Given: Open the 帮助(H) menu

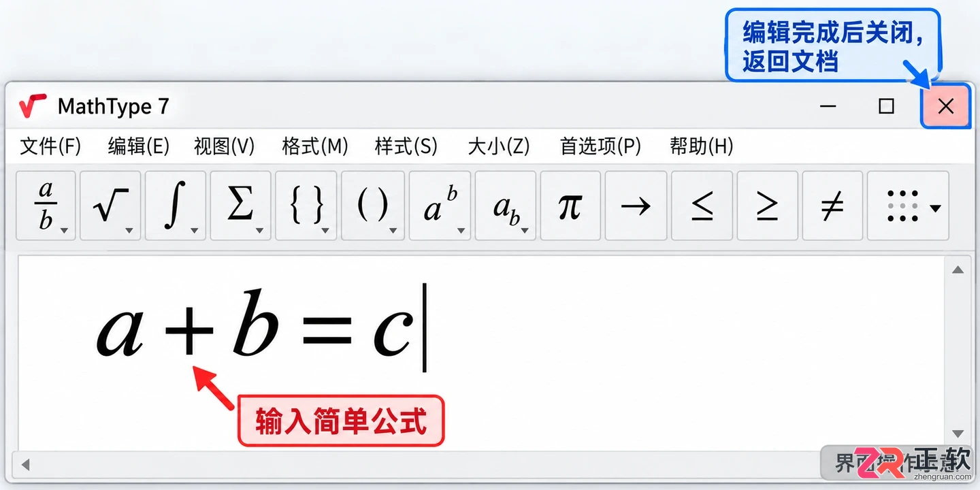Looking at the screenshot, I should [702, 146].
